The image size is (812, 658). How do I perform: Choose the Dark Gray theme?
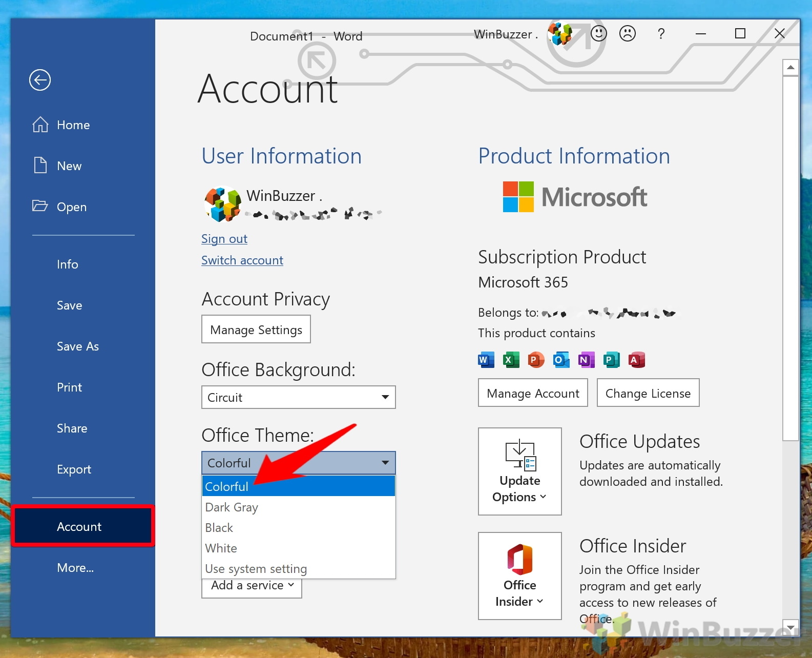[x=299, y=507]
